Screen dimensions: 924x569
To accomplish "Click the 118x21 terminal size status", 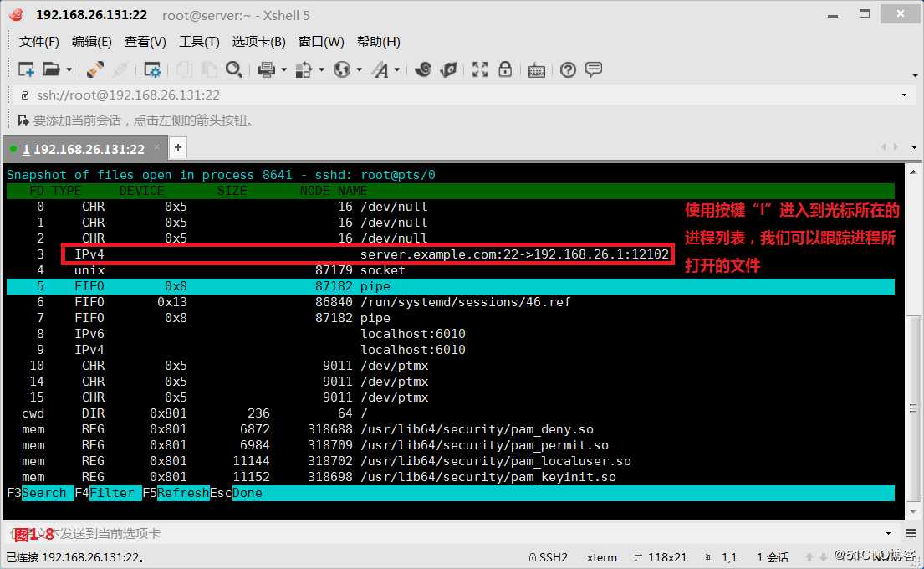I will (x=661, y=557).
